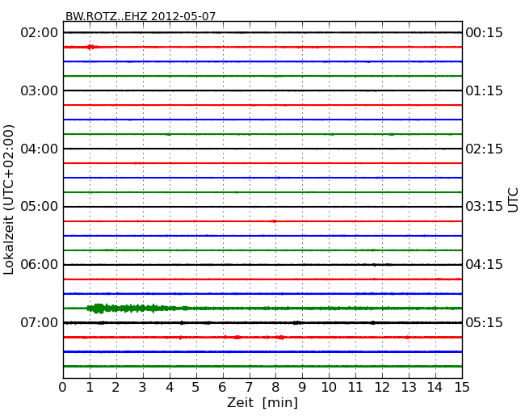Click the 06:00 local time tick label

(x=40, y=265)
